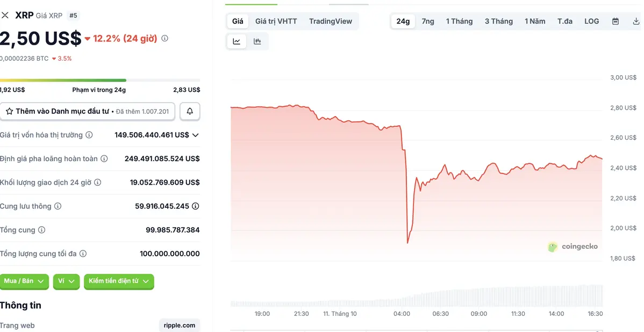Open the ripple.com website link
Viewport: 644px width, 332px height.
pyautogui.click(x=180, y=326)
